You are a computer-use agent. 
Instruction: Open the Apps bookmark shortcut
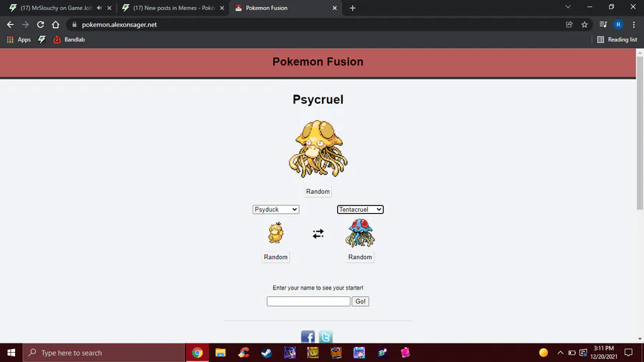19,39
